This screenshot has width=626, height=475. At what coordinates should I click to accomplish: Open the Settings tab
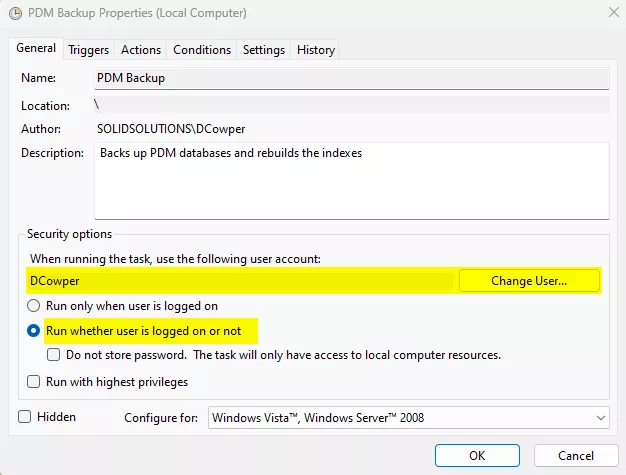pos(264,50)
